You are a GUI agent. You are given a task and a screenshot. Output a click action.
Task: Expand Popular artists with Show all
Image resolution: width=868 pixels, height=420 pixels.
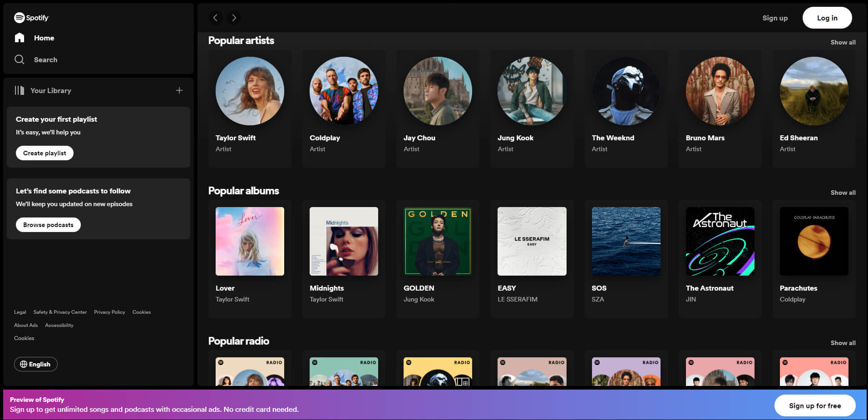843,42
